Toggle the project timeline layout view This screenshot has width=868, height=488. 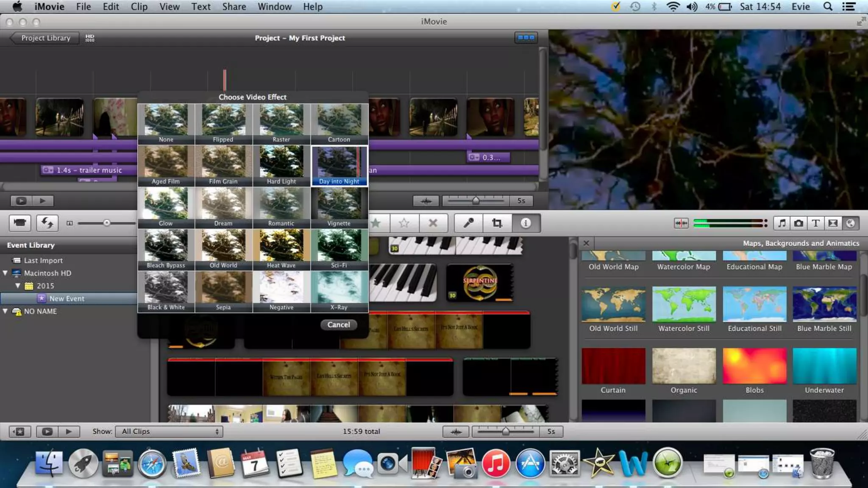(x=526, y=38)
